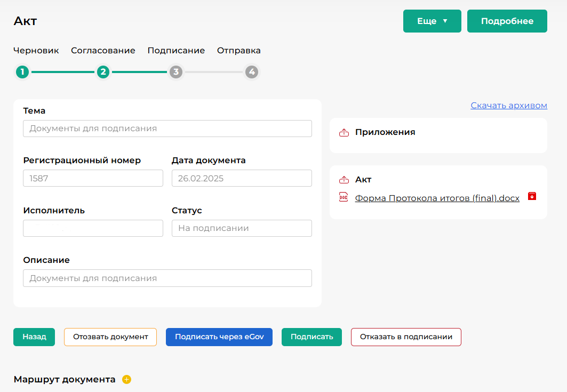Select step 4 Отправка circle
The width and height of the screenshot is (567, 392).
click(x=252, y=72)
